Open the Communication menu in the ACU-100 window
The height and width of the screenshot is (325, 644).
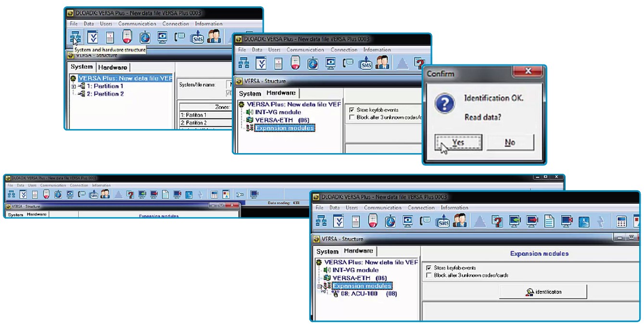coord(382,208)
